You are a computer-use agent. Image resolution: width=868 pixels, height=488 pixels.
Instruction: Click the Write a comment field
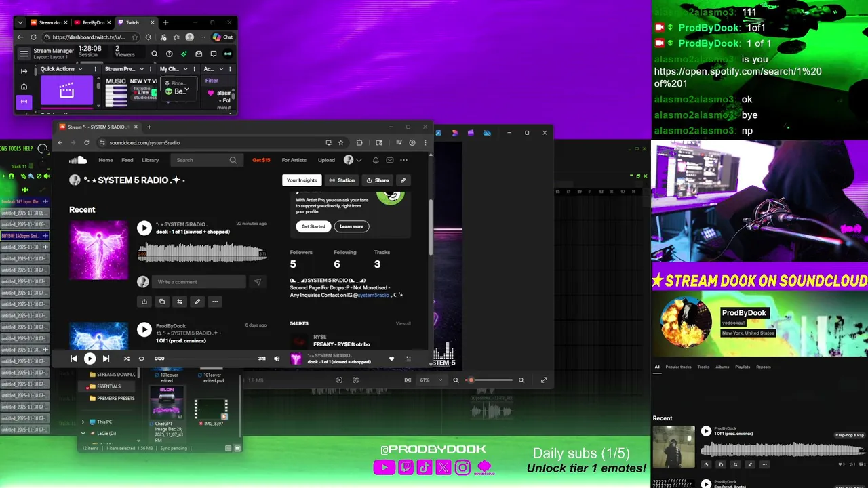point(199,282)
